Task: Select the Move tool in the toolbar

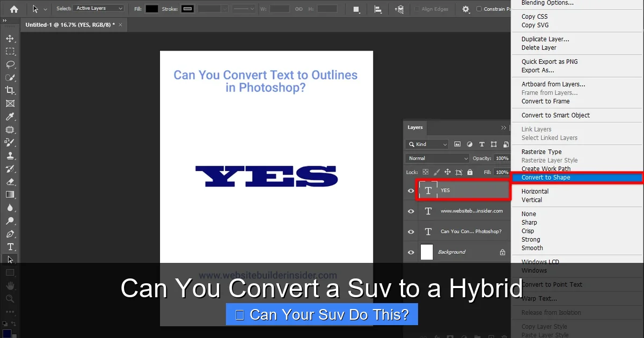Action: (x=10, y=38)
